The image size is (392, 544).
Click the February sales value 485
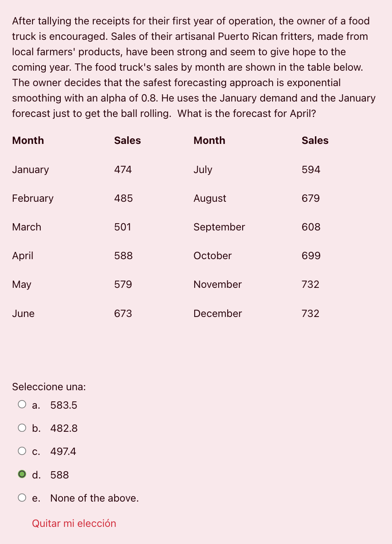tap(123, 198)
